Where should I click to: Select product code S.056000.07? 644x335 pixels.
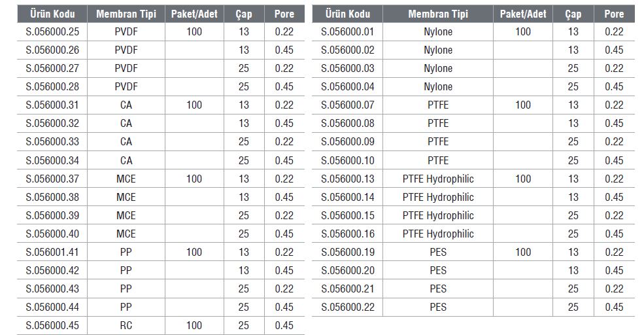[347, 105]
